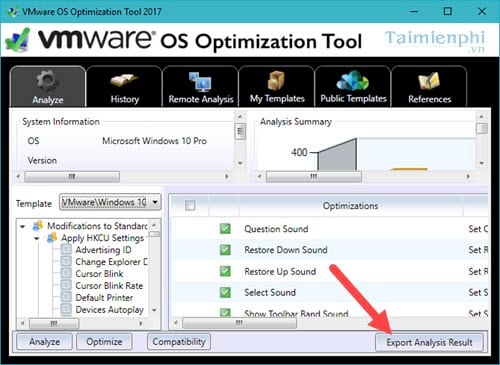
Task: Click the Public Templates cloud icon
Action: (353, 81)
